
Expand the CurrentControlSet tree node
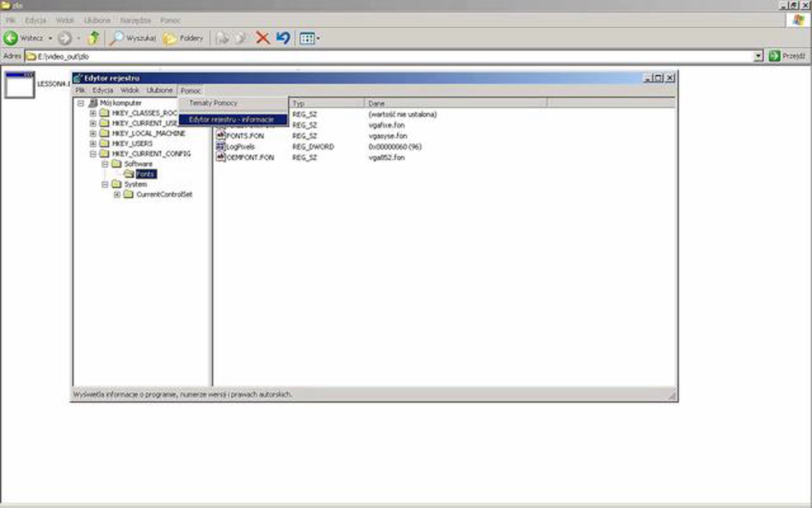117,194
